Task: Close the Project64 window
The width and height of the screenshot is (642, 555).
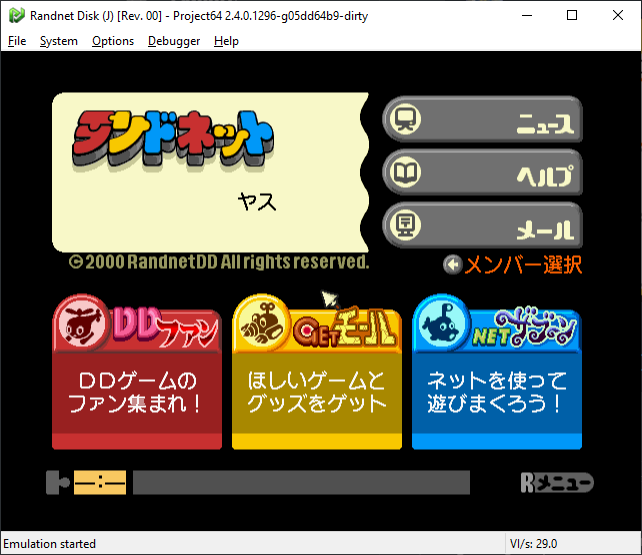Action: (x=618, y=15)
